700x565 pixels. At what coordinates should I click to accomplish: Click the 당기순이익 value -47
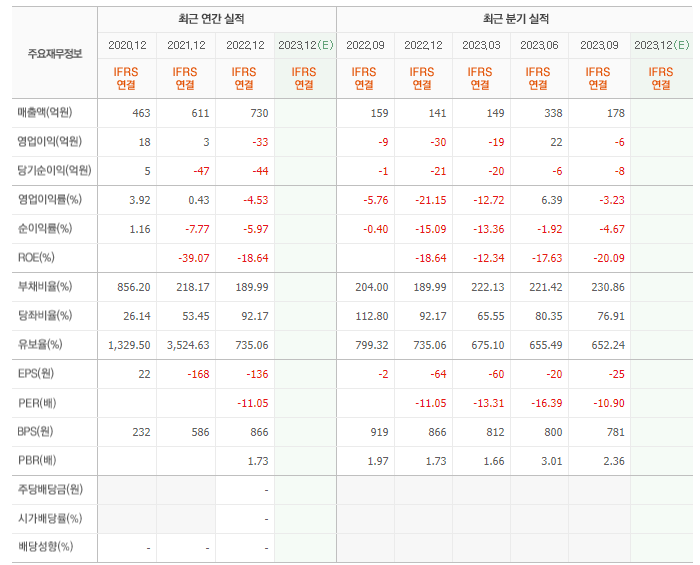point(201,171)
